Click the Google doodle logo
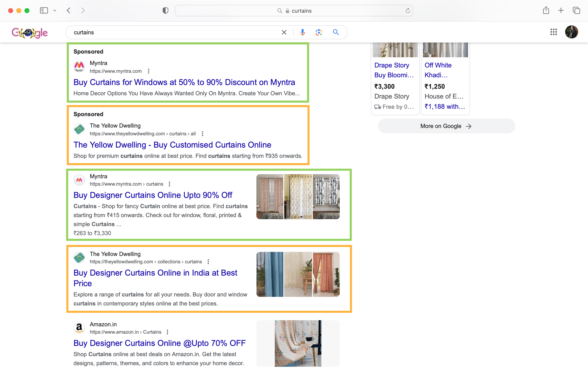 coord(30,33)
